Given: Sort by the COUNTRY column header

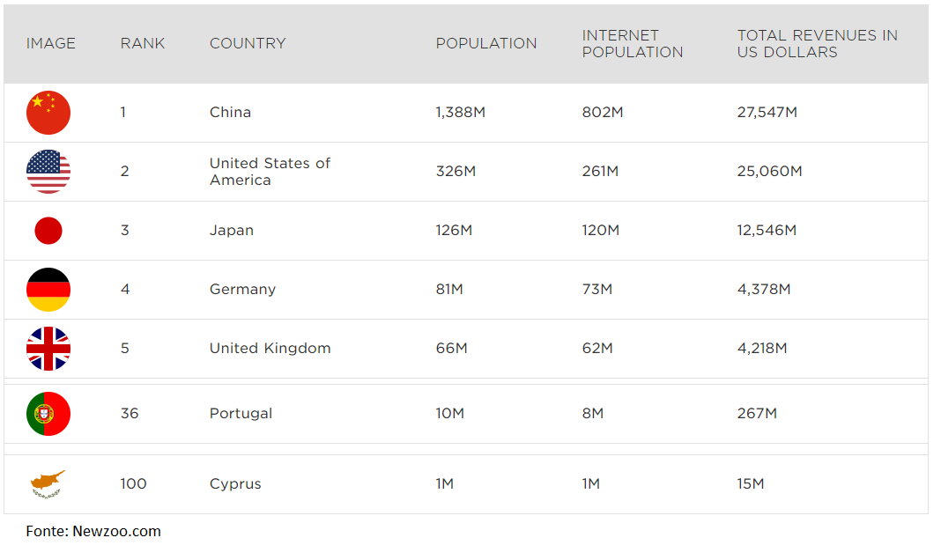Looking at the screenshot, I should [x=248, y=43].
